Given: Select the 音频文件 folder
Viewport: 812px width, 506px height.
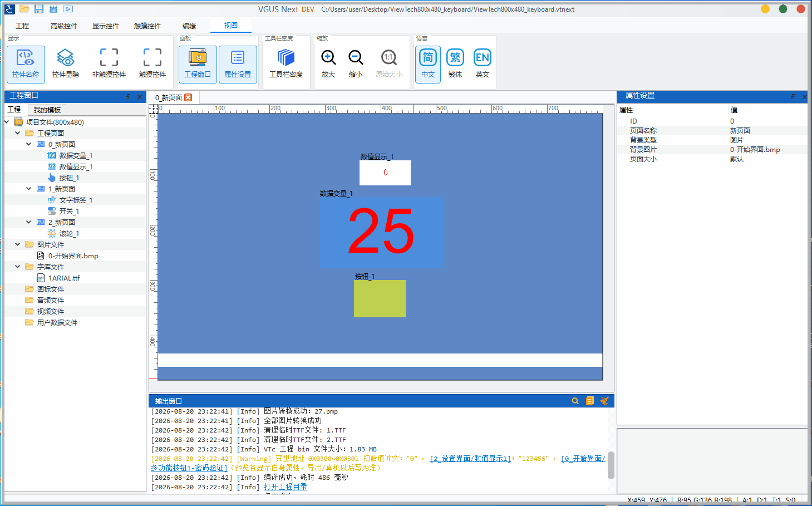Looking at the screenshot, I should tap(50, 300).
